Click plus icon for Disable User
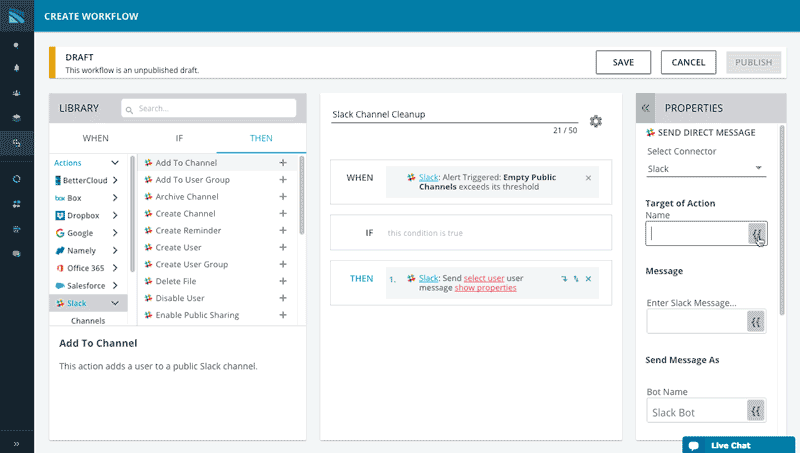Image resolution: width=800 pixels, height=453 pixels. click(x=283, y=298)
